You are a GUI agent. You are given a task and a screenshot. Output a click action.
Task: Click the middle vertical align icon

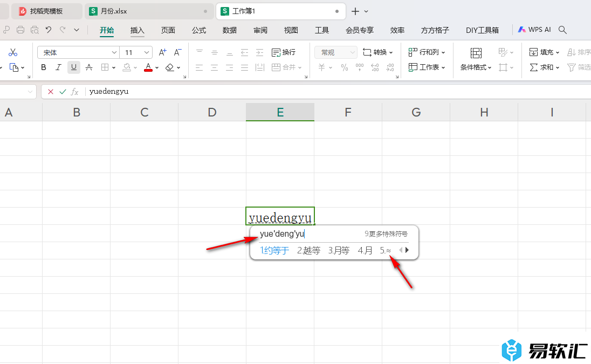coord(215,52)
